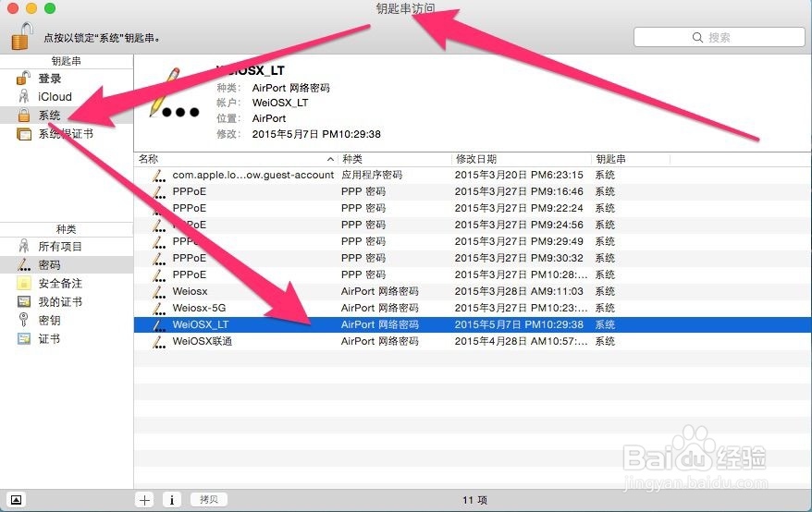This screenshot has width=812, height=512.
Task: Sort by the 钥匙串 column header
Action: click(631, 159)
